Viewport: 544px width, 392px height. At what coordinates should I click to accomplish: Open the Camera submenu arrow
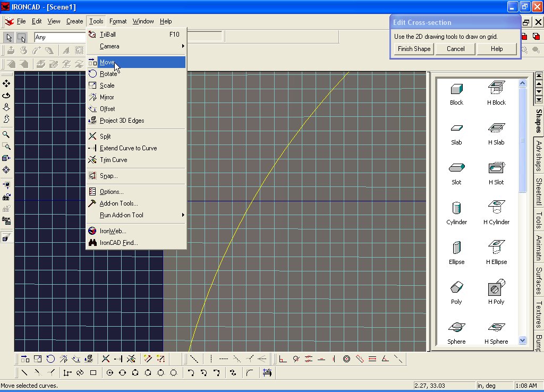point(183,46)
